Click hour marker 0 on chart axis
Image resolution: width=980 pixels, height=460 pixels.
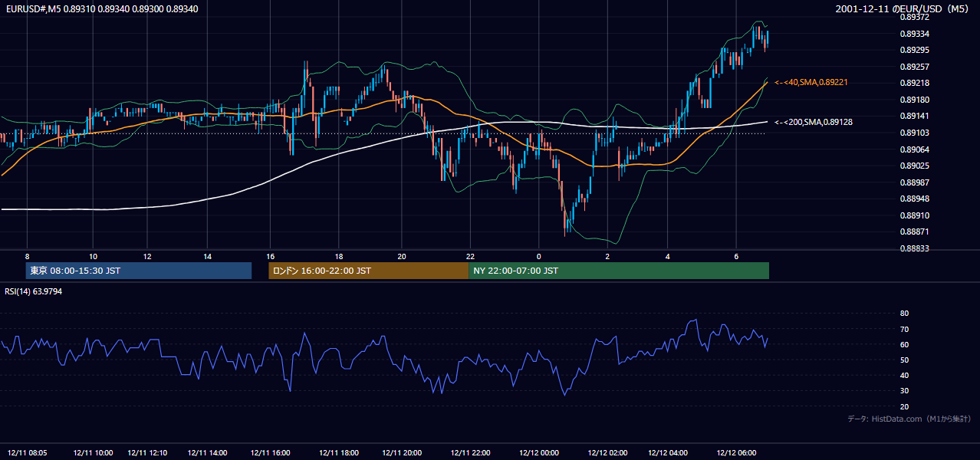539,256
